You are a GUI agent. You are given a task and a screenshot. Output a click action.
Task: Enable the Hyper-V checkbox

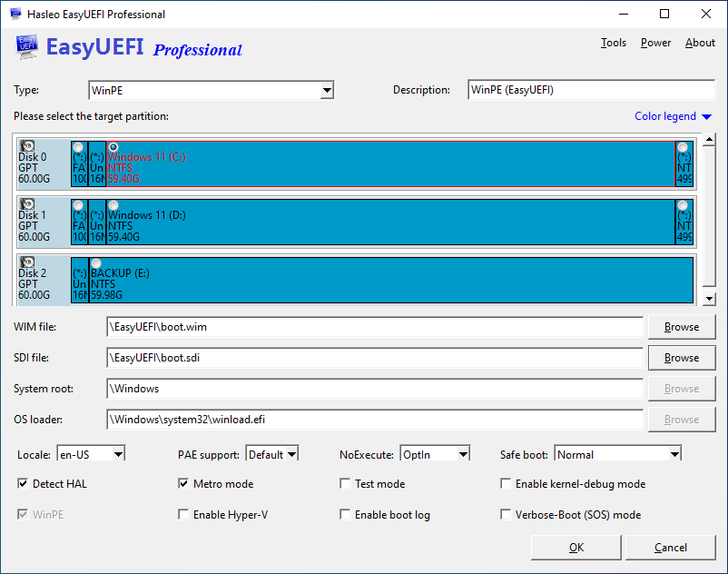pyautogui.click(x=183, y=514)
